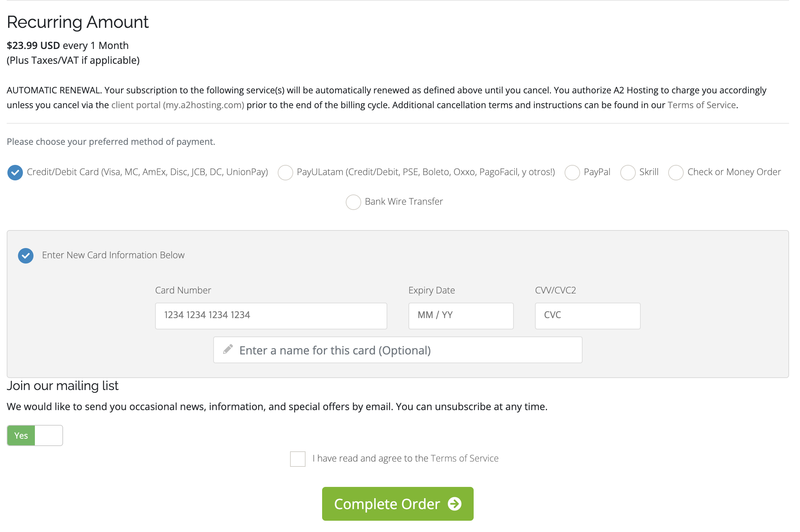Toggle the mailing list Yes switch
Viewport: 800px width, 532px height.
point(35,435)
